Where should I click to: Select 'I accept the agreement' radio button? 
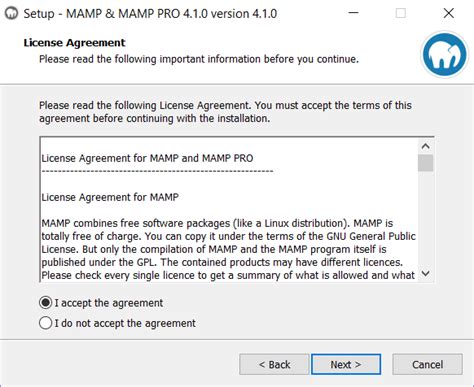tap(46, 303)
